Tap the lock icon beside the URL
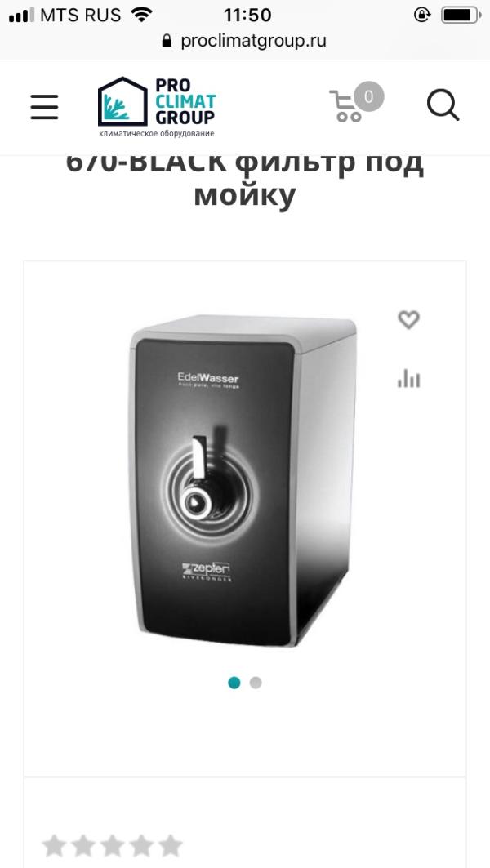This screenshot has height=868, width=490. [167, 40]
